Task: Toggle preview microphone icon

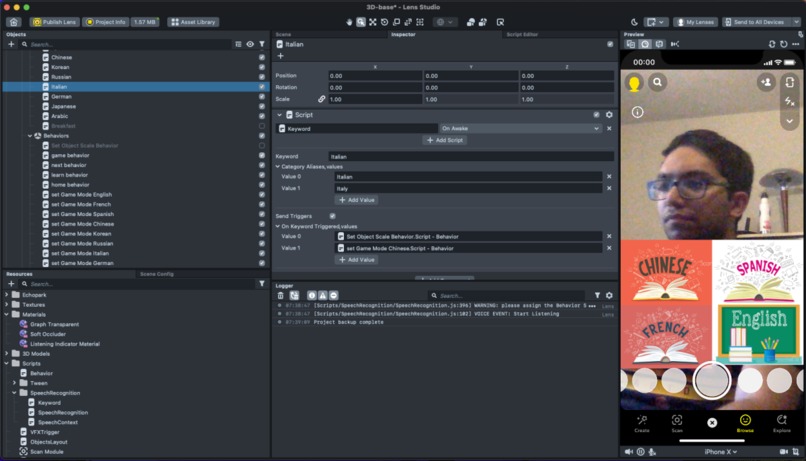Action: click(x=652, y=452)
